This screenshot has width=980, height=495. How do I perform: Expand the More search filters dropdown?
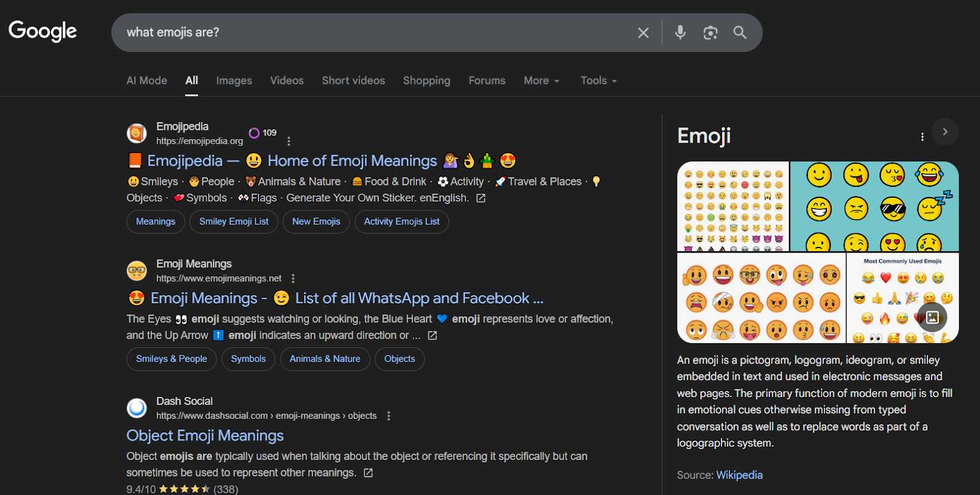[x=541, y=81]
